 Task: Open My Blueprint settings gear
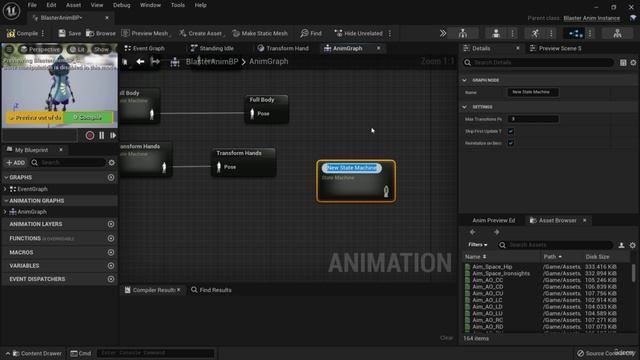click(111, 162)
